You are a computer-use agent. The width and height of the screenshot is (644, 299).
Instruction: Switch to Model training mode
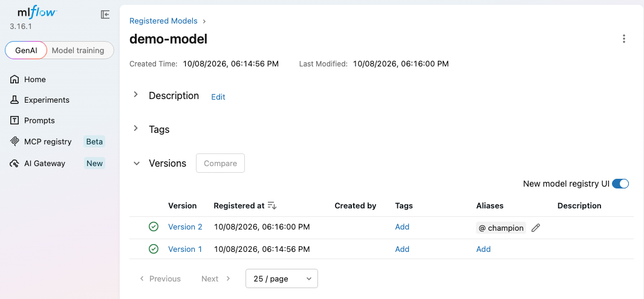click(78, 51)
